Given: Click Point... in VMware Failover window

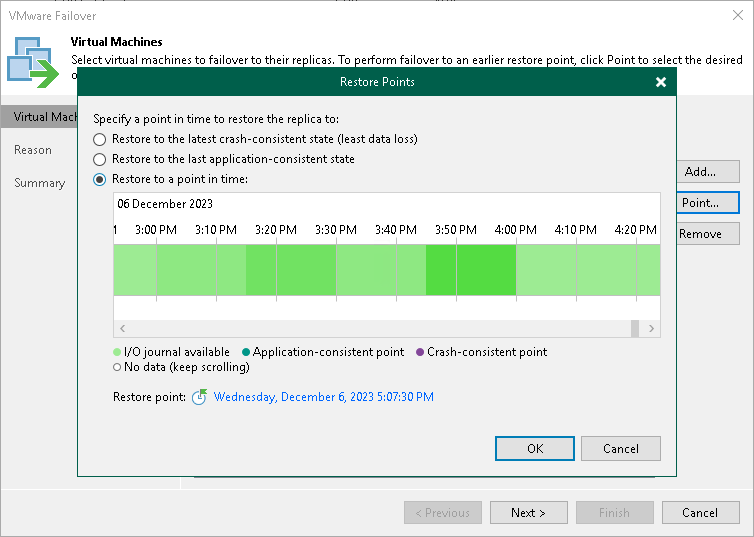Looking at the screenshot, I should click(x=708, y=203).
